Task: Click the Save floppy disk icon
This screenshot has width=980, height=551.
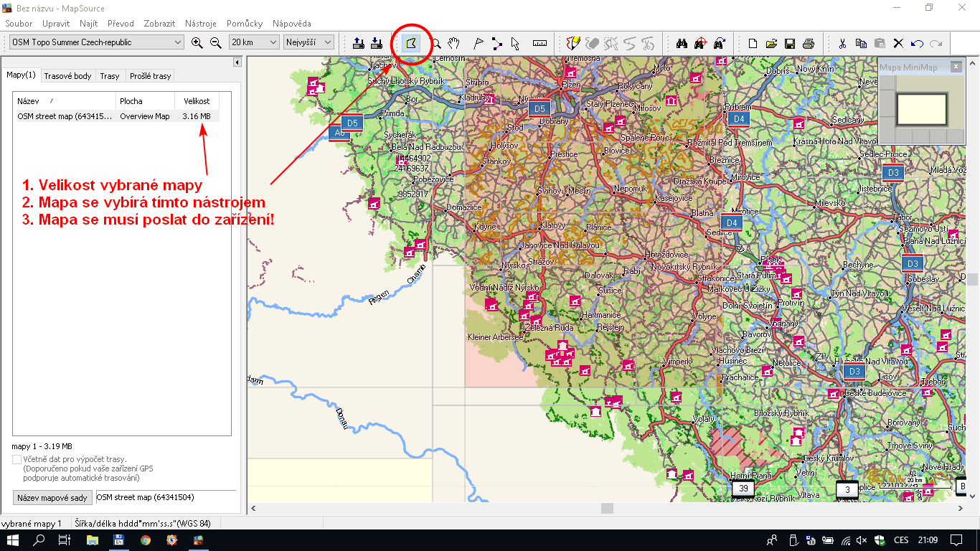Action: tap(790, 43)
